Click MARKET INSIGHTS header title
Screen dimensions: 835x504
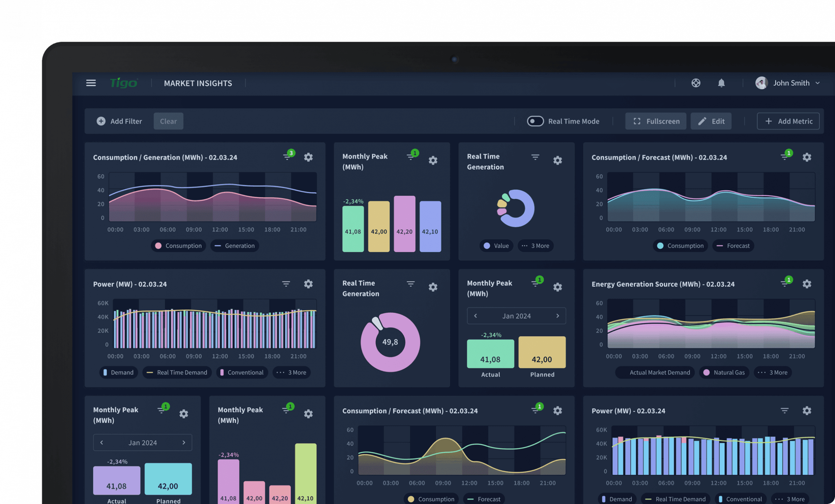(x=198, y=84)
